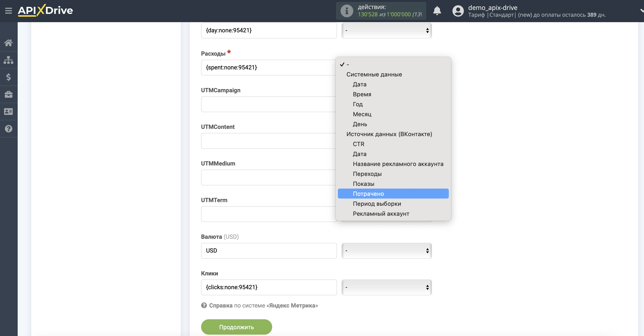Choose Год option in dropdown
This screenshot has height=336, width=644.
[x=393, y=104]
